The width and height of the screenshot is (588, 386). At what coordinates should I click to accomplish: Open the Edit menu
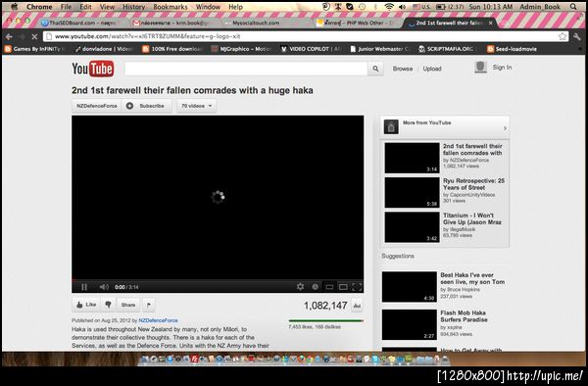point(85,7)
